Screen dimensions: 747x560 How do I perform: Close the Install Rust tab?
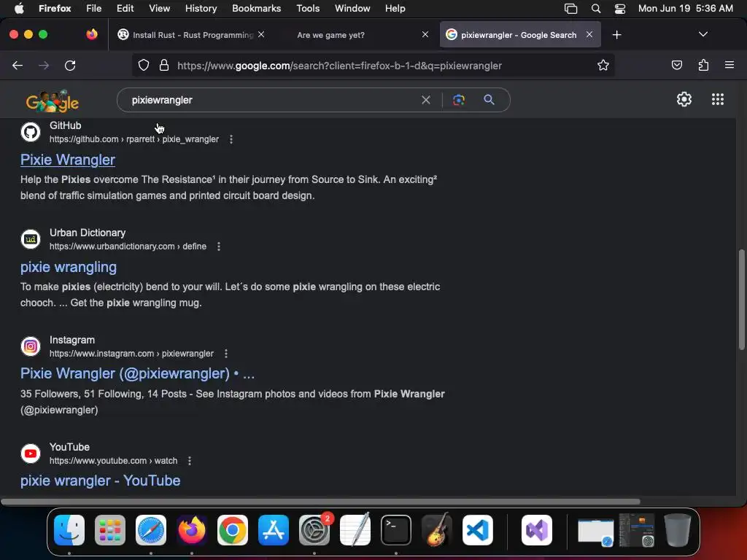click(261, 34)
